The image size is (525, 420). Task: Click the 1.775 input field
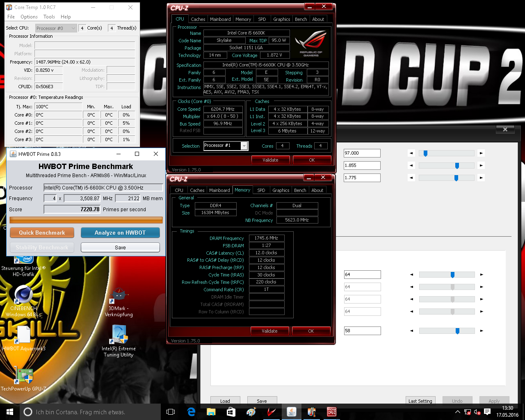[x=362, y=178]
